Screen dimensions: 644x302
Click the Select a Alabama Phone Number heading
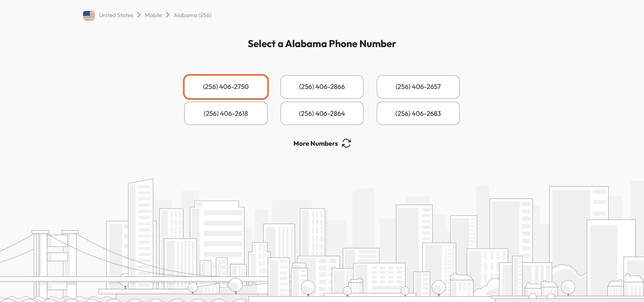322,44
